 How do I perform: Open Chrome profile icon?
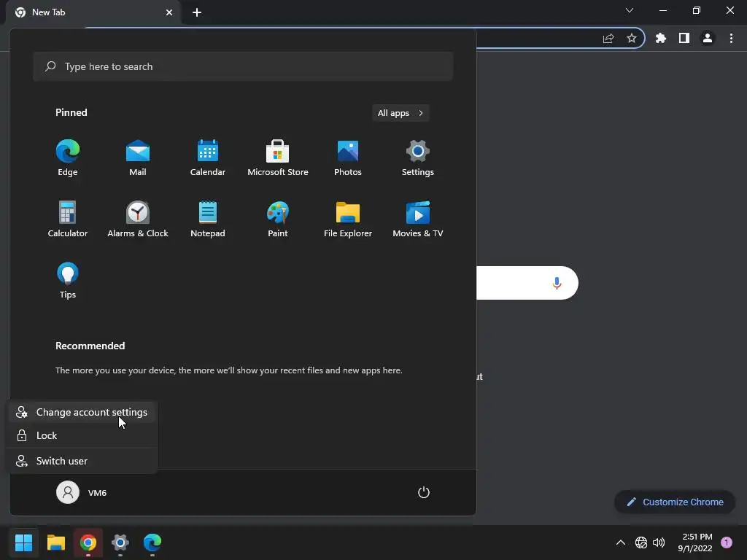point(708,38)
